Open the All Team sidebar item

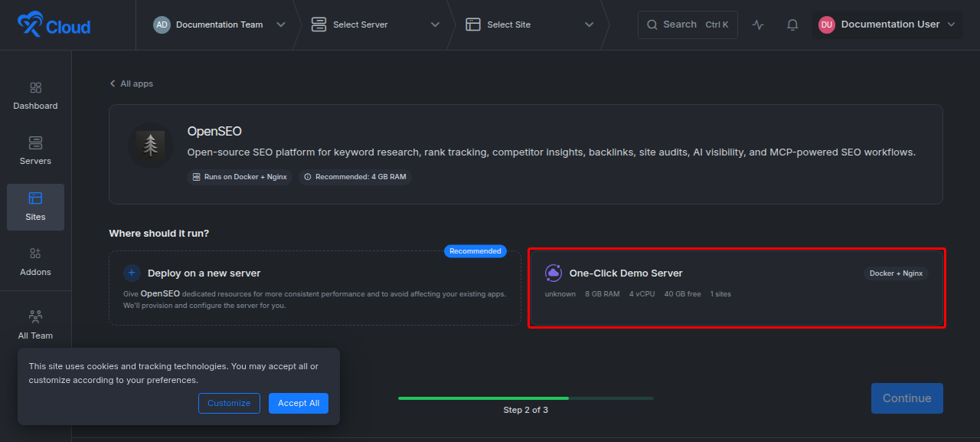tap(35, 326)
